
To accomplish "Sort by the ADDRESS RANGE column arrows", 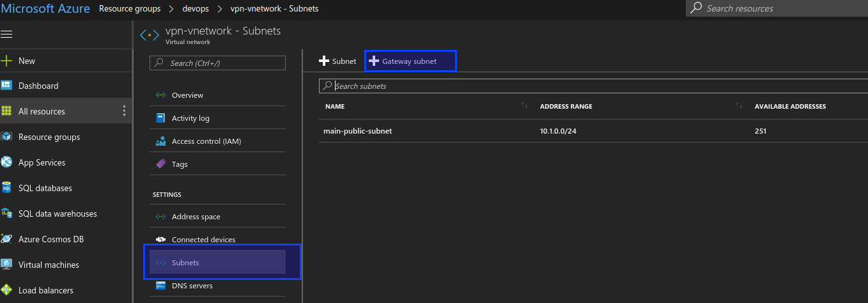I will coord(739,105).
